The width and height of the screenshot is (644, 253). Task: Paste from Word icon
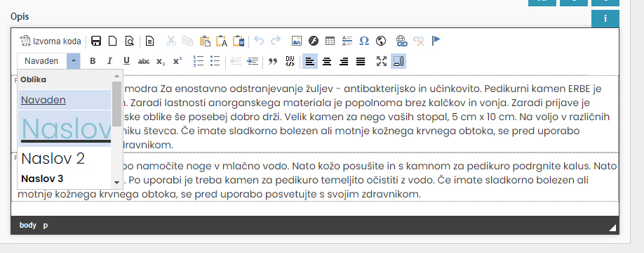pyautogui.click(x=239, y=41)
